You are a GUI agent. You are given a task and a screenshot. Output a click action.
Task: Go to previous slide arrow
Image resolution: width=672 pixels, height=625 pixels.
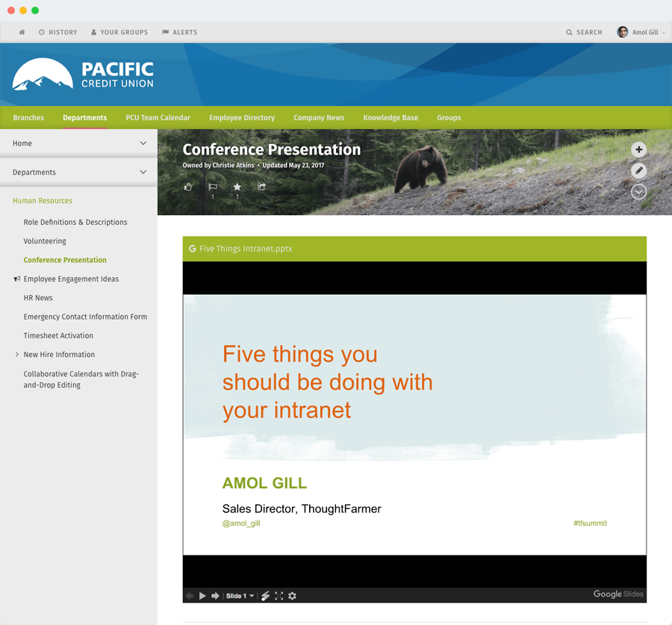(190, 596)
